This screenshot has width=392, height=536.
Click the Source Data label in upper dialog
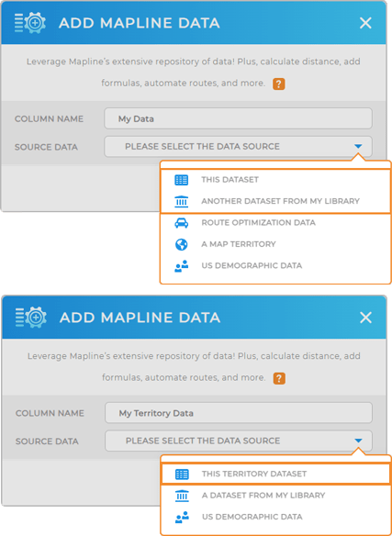click(x=46, y=148)
